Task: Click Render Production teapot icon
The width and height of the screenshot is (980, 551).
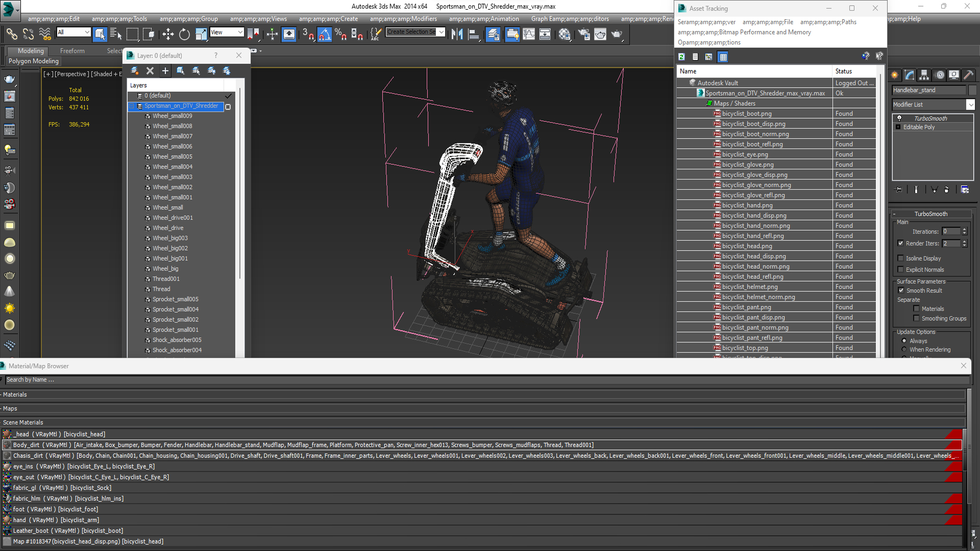Action: coord(617,34)
